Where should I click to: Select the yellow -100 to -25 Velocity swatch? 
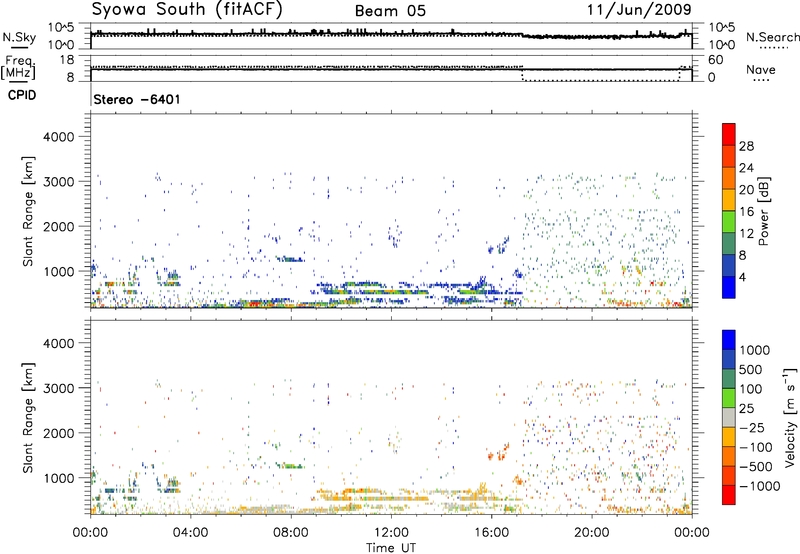pos(729,437)
